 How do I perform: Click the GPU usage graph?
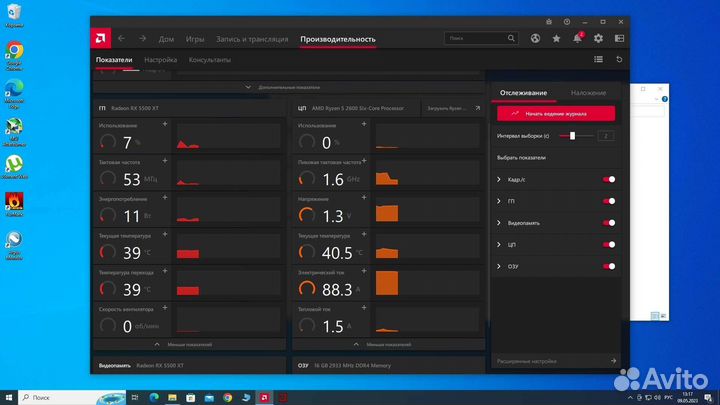point(228,136)
